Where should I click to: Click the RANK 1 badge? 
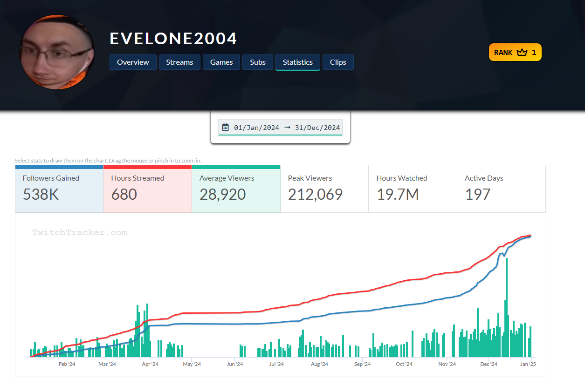coord(515,52)
